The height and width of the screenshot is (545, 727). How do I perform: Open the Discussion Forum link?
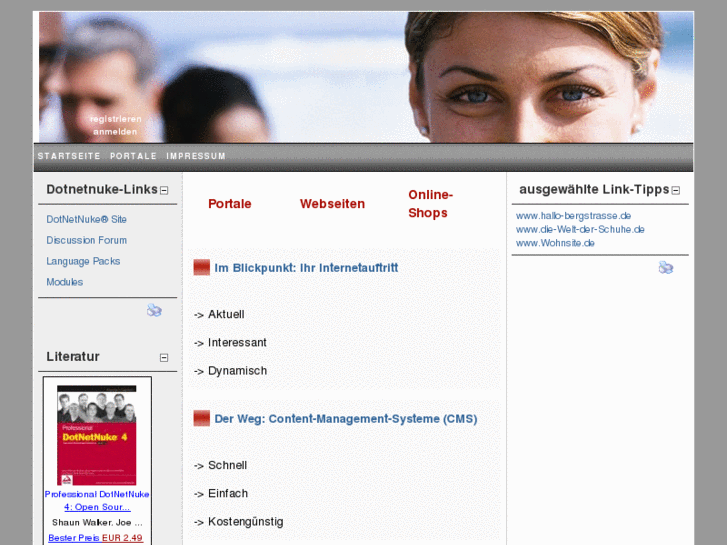point(86,240)
